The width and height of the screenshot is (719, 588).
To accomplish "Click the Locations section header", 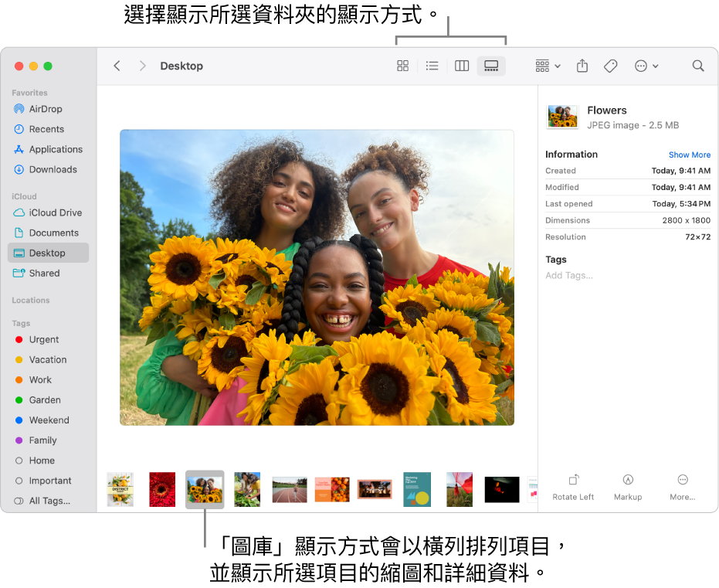I will [31, 301].
